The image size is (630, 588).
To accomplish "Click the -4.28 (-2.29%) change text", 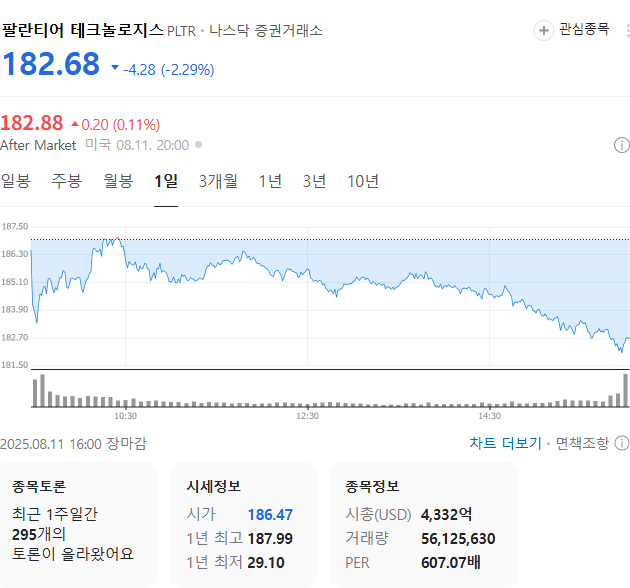I will [169, 70].
